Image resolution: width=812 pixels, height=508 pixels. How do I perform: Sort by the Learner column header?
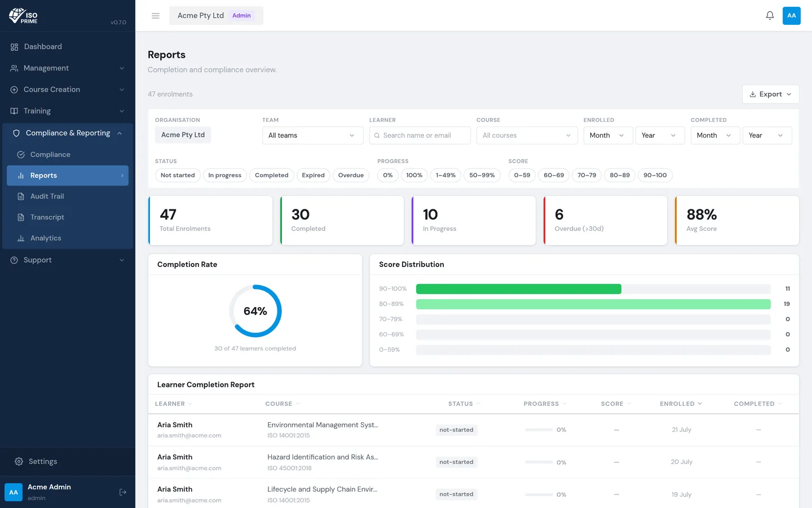174,404
